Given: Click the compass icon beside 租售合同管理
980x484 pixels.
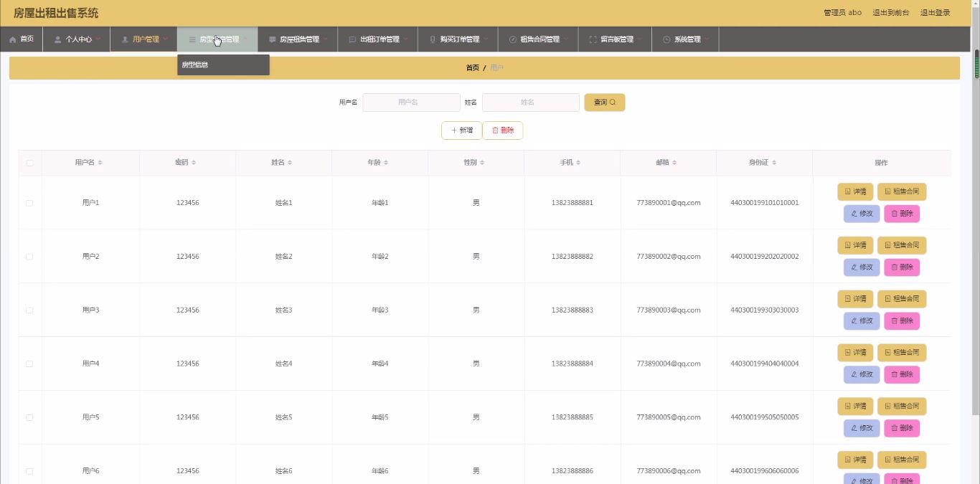Looking at the screenshot, I should pyautogui.click(x=513, y=39).
